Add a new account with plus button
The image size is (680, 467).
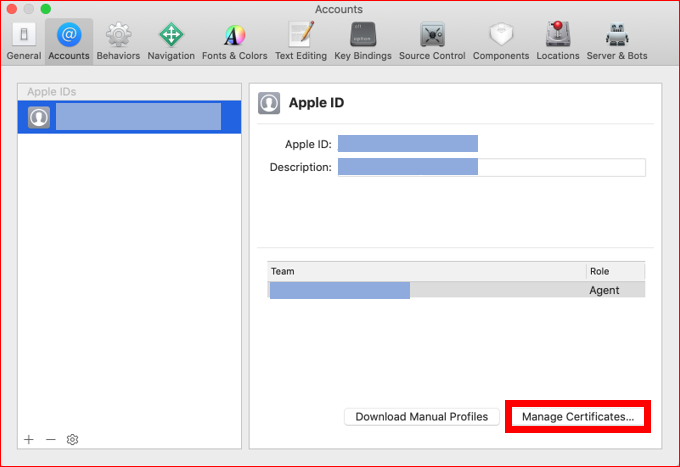[x=29, y=439]
